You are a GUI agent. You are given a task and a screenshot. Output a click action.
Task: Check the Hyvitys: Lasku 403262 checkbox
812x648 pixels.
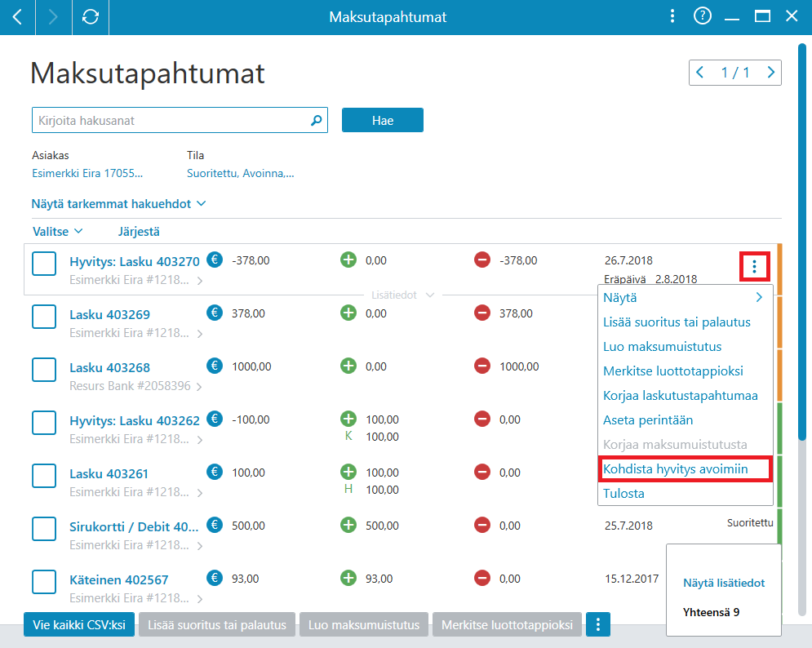44,423
